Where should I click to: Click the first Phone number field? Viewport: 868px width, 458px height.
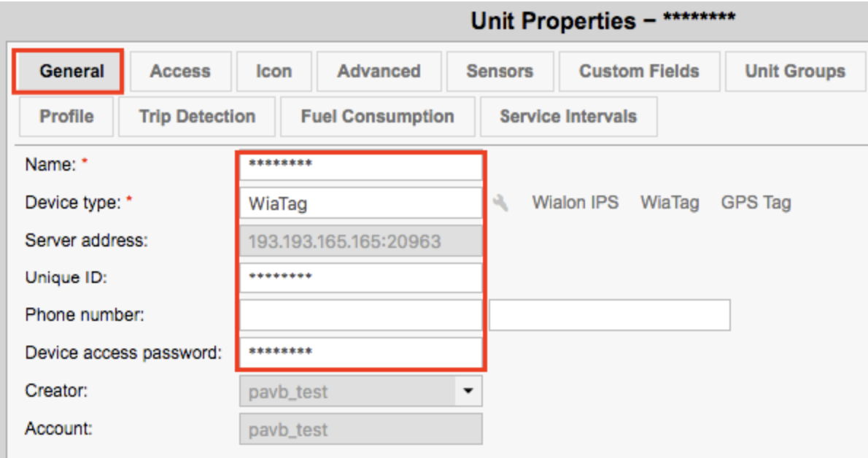click(361, 315)
